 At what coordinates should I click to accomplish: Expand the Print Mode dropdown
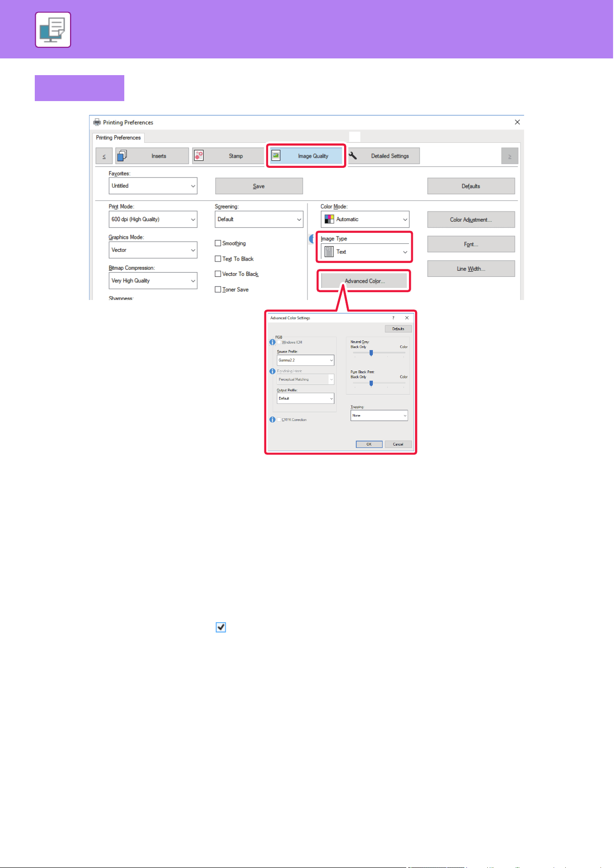[x=153, y=219]
